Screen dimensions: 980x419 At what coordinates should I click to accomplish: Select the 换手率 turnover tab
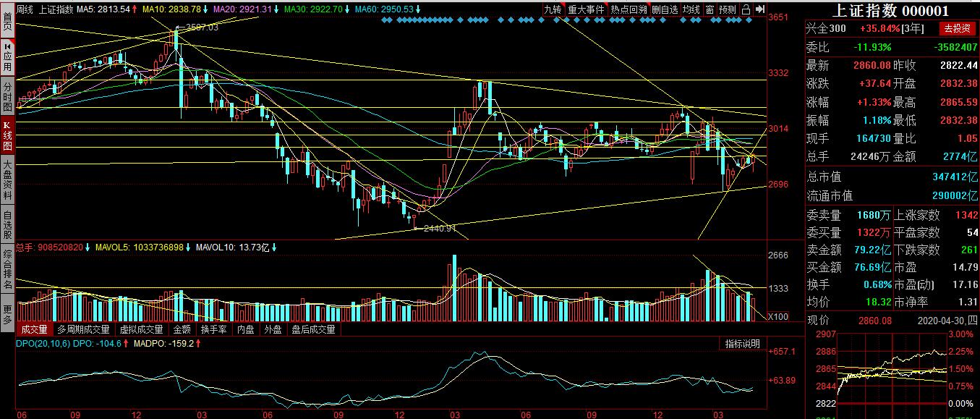(x=214, y=329)
